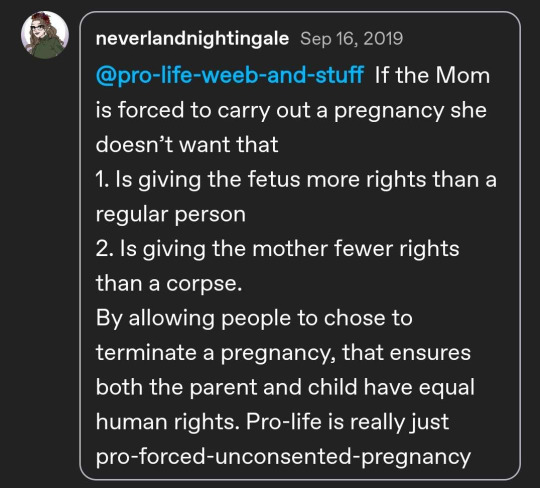
Task: Click the text 'doesn't want that'
Action: click(x=187, y=144)
